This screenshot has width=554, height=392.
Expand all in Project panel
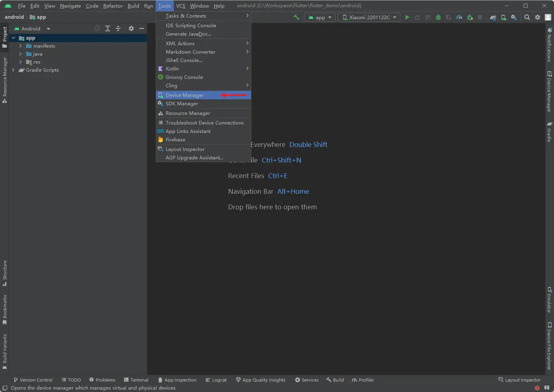(x=108, y=28)
